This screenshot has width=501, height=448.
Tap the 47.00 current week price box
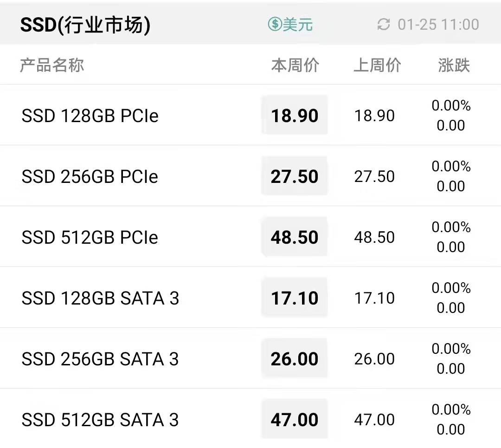295,419
